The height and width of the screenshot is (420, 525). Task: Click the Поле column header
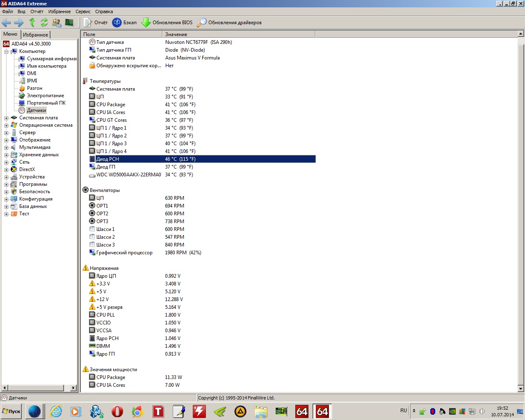click(121, 34)
